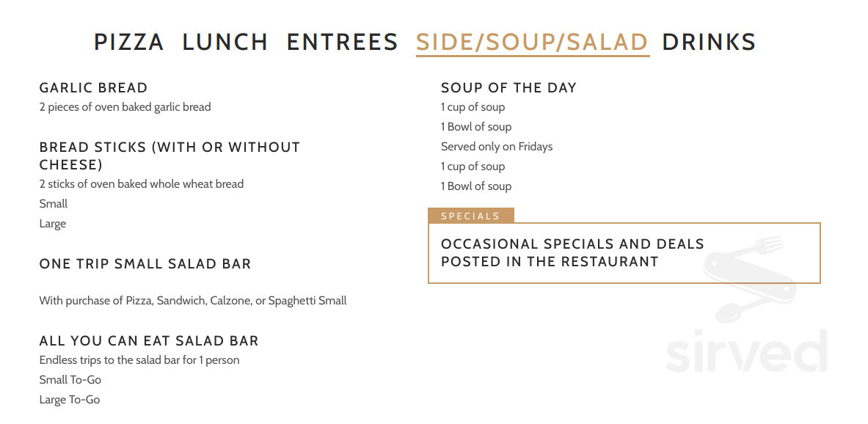868x424 pixels.
Task: Click the Served only on Fridays line
Action: tap(497, 147)
